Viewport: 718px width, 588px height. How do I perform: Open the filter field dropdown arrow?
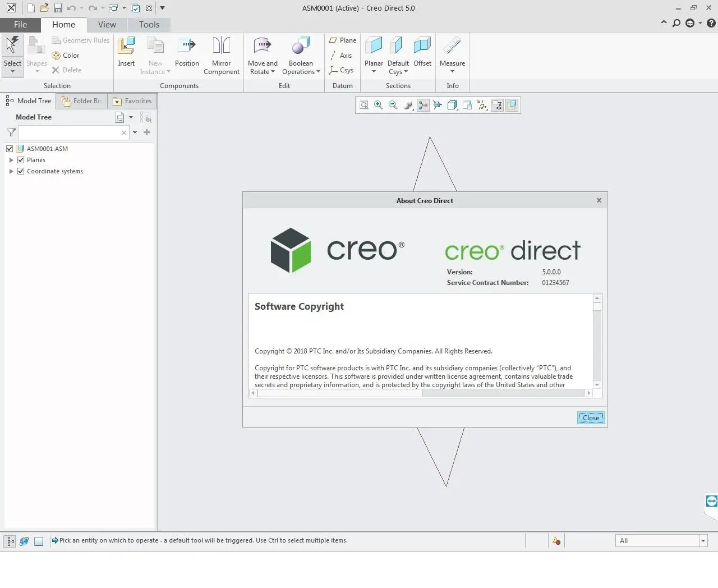pyautogui.click(x=135, y=132)
